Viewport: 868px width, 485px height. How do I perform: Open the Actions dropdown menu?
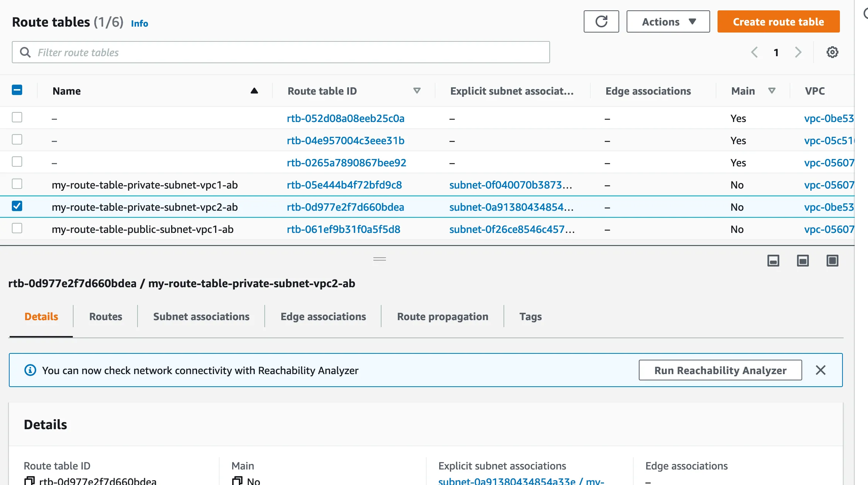pyautogui.click(x=668, y=22)
